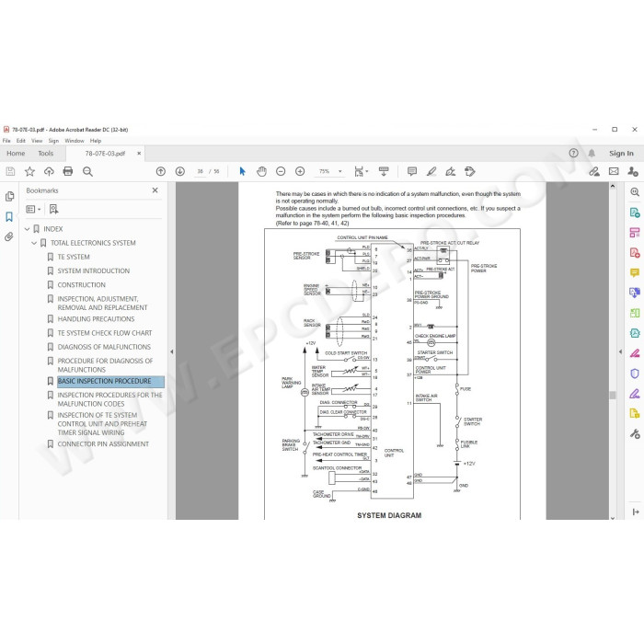Image resolution: width=644 pixels, height=644 pixels.
Task: Click the stamp tool icon
Action: pos(470,171)
